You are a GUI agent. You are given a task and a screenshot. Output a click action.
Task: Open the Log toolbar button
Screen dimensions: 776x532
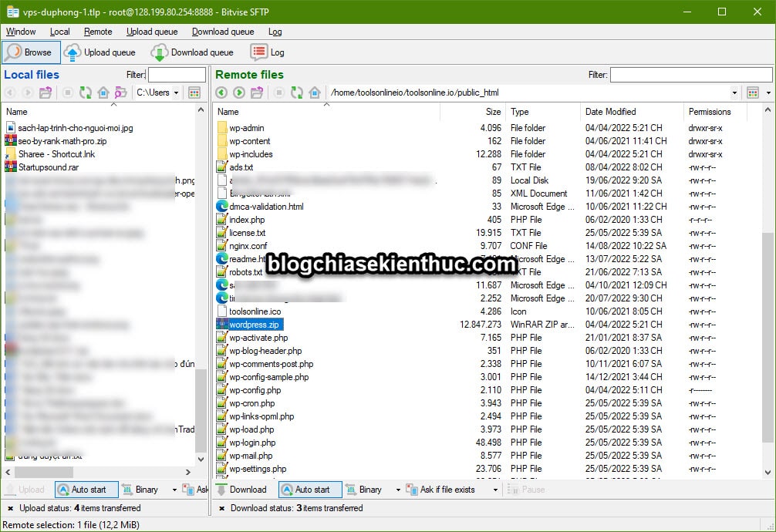point(268,52)
